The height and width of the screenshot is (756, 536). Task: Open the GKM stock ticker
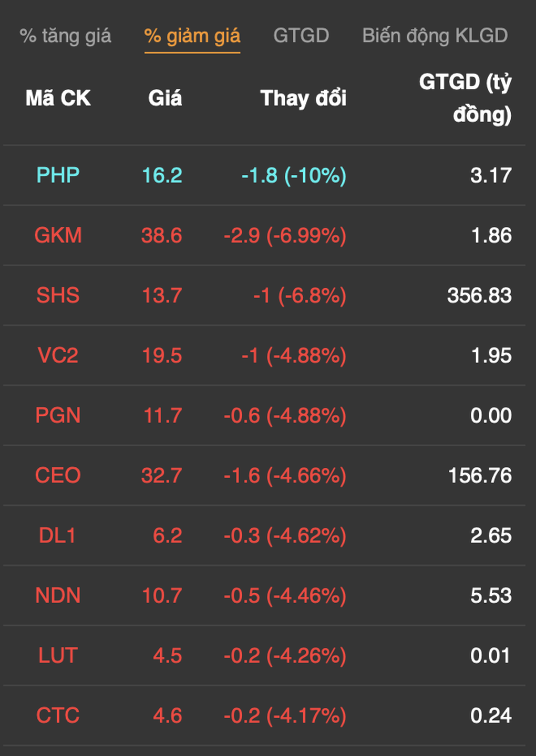click(58, 235)
